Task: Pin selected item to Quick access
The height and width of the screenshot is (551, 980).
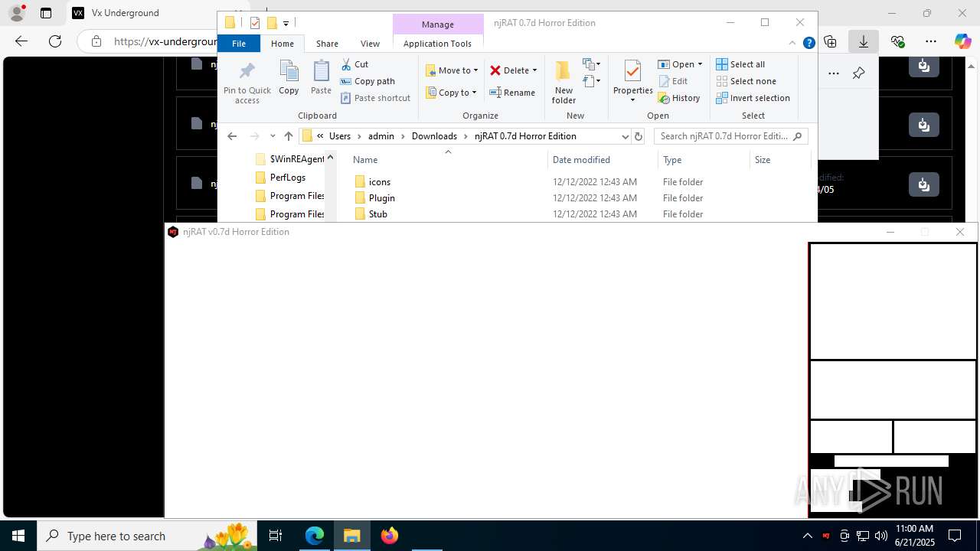Action: pyautogui.click(x=247, y=83)
